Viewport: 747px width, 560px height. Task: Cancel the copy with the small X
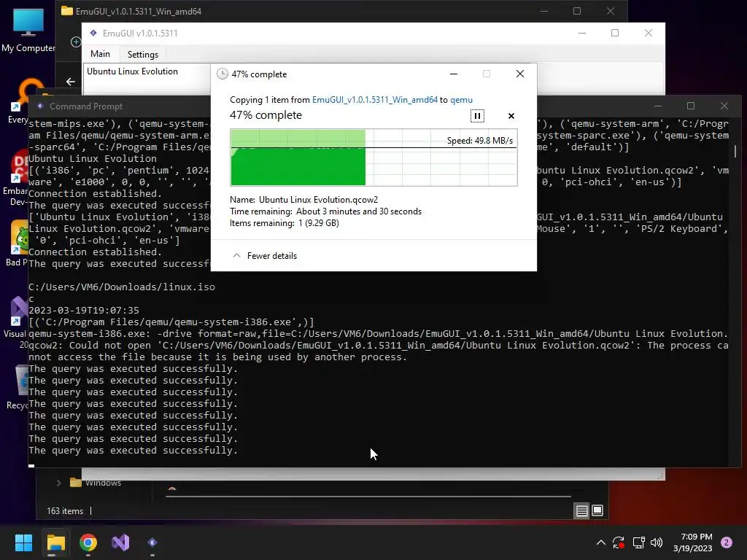click(x=511, y=116)
